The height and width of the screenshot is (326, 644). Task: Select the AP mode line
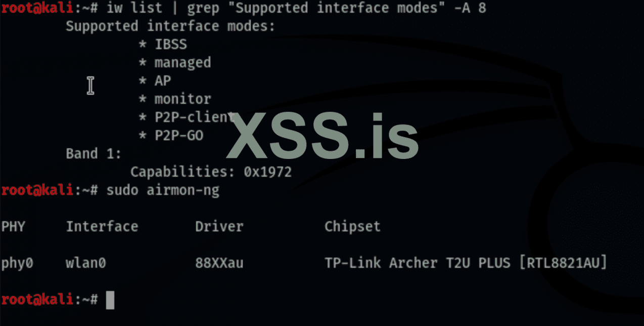pos(162,81)
